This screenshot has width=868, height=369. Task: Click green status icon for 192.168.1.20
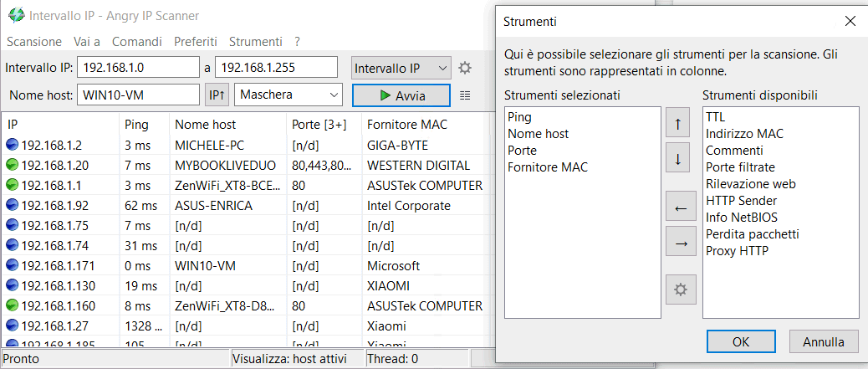tap(13, 165)
